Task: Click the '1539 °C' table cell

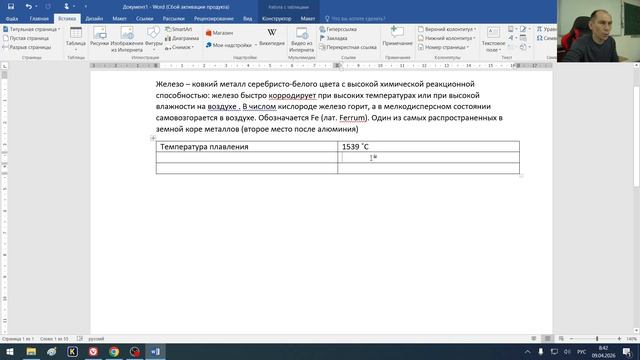Action: click(x=429, y=147)
